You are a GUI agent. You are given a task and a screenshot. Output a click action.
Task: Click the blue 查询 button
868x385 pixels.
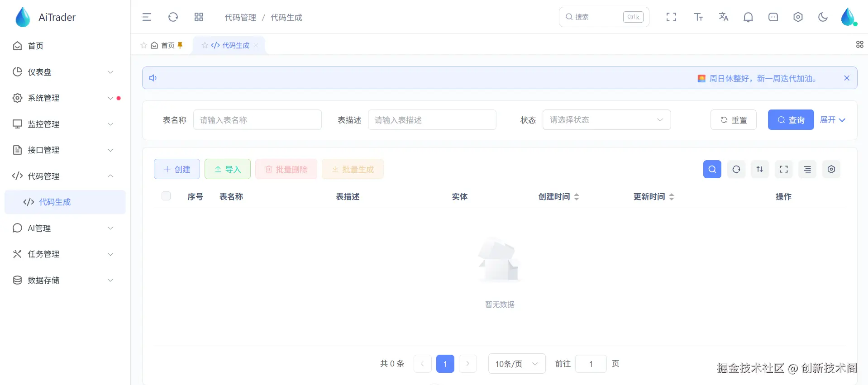[791, 120]
